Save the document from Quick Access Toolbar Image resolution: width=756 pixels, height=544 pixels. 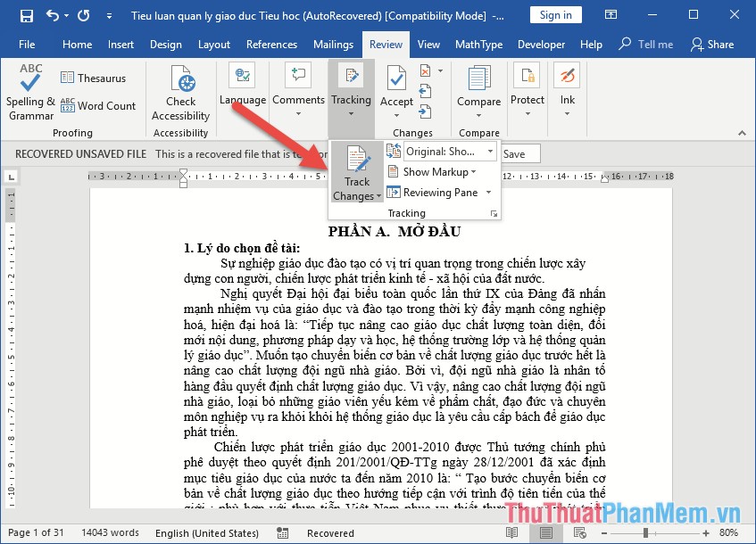(x=26, y=16)
